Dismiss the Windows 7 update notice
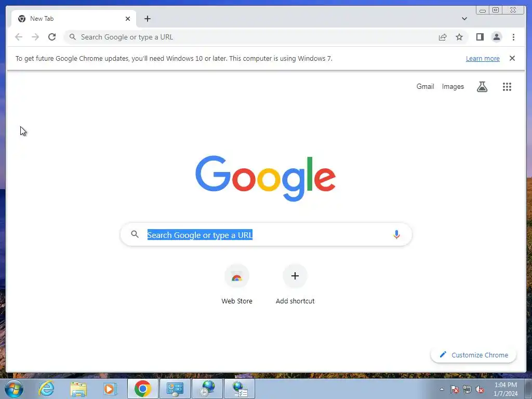This screenshot has width=532, height=399. (x=512, y=58)
